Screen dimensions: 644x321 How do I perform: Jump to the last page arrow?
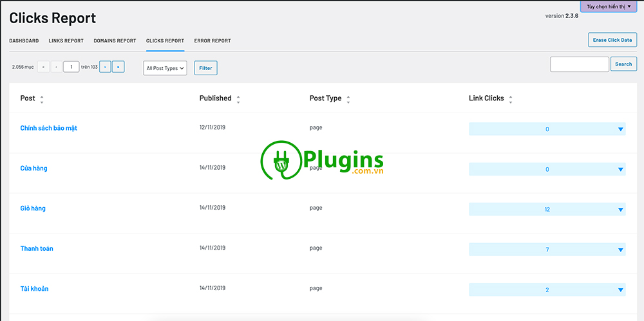pyautogui.click(x=118, y=67)
